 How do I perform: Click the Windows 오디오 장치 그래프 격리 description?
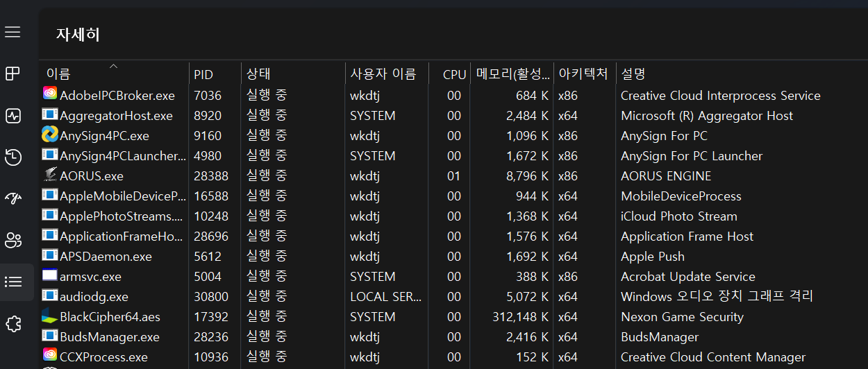pos(717,297)
